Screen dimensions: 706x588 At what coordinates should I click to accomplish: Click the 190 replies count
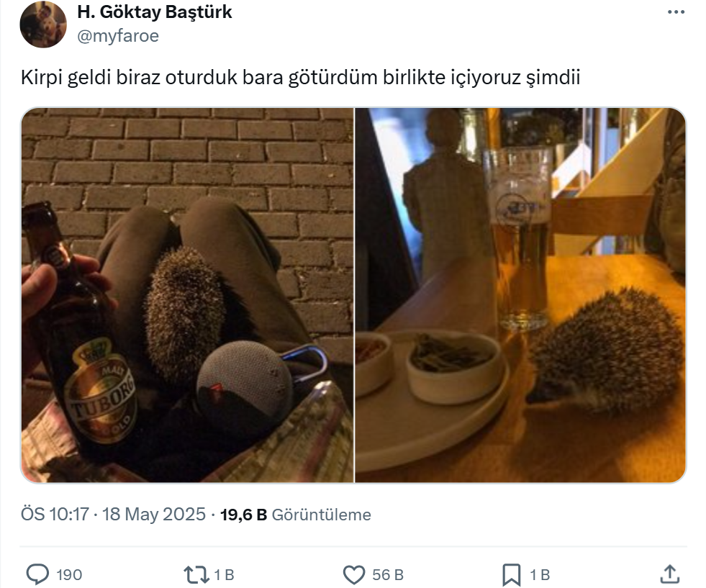click(x=69, y=575)
